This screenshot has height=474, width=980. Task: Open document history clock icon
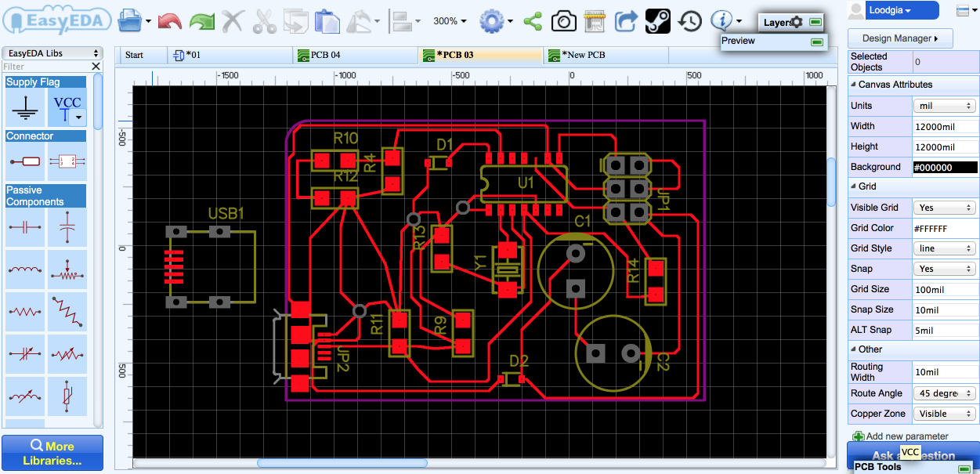[689, 21]
